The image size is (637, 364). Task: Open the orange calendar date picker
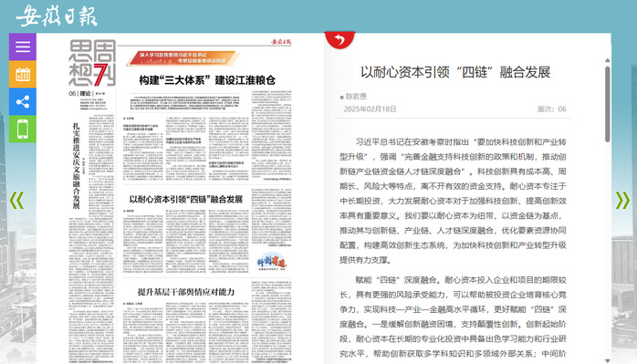23,74
